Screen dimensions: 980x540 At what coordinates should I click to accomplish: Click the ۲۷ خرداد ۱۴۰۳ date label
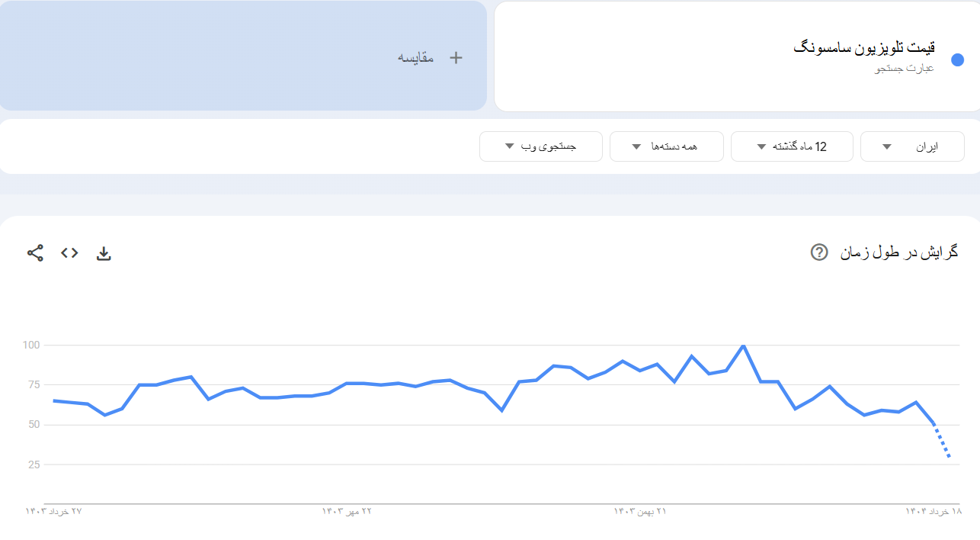(53, 511)
